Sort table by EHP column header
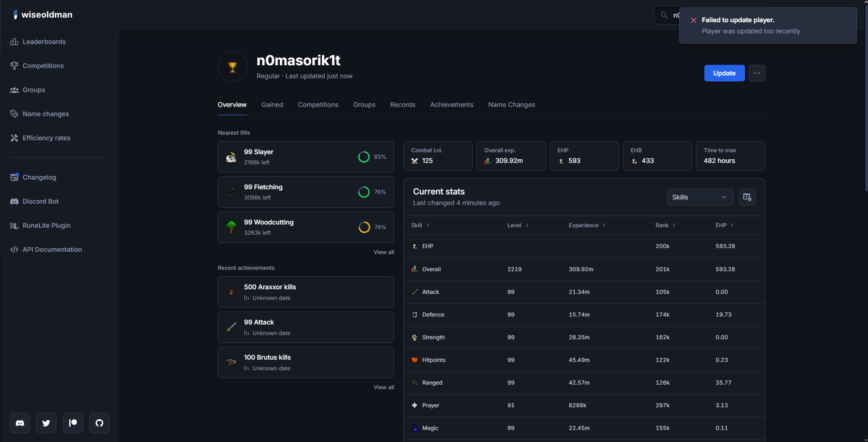The height and width of the screenshot is (442, 868). pyautogui.click(x=724, y=225)
